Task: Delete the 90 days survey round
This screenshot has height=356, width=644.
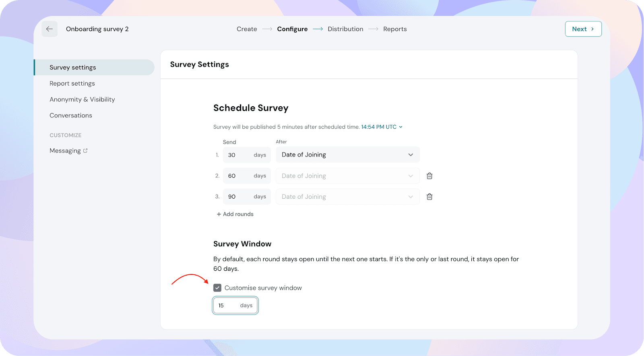Action: [429, 197]
